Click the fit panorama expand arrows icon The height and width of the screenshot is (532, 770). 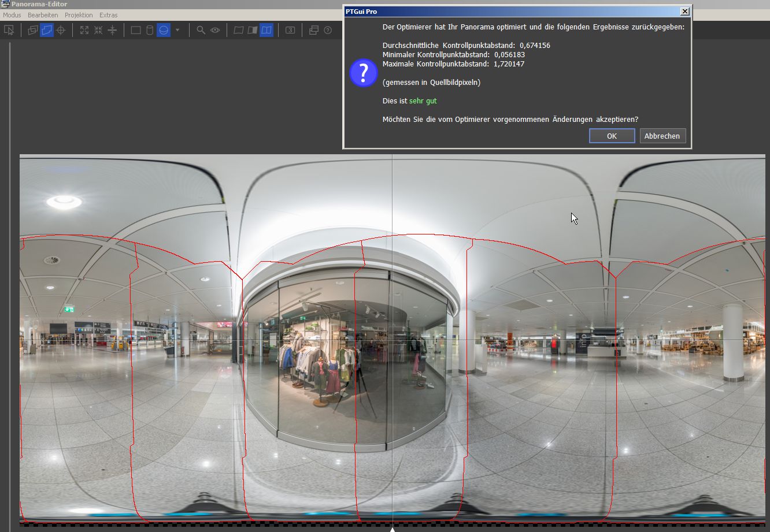(84, 30)
